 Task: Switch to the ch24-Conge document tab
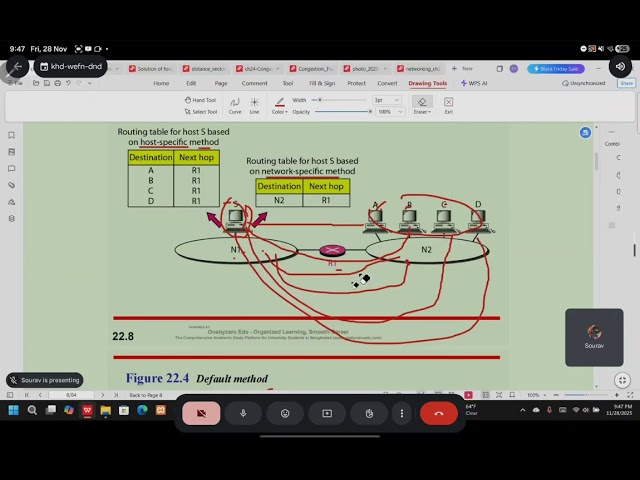point(258,69)
